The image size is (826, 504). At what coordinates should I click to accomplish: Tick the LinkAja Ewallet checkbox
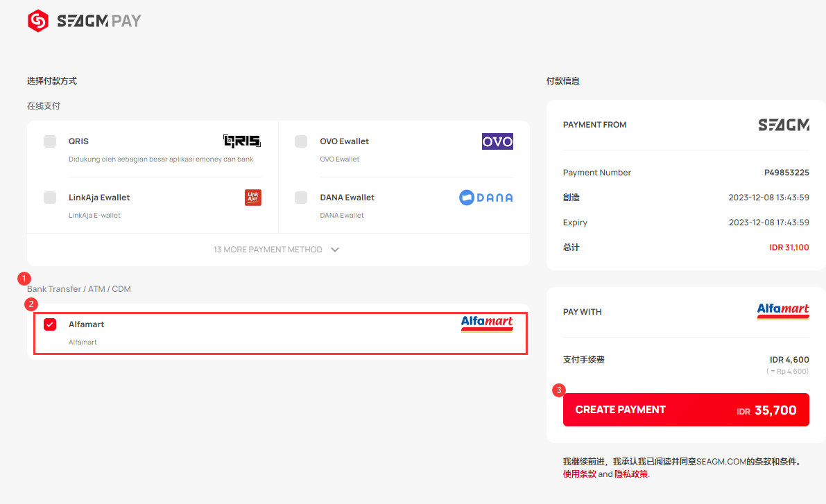tap(50, 198)
